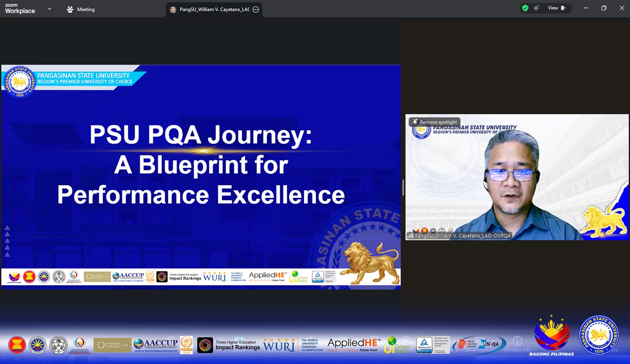The image size is (630, 364).
Task: Click the divider handle beside shared screen
Action: point(403,188)
